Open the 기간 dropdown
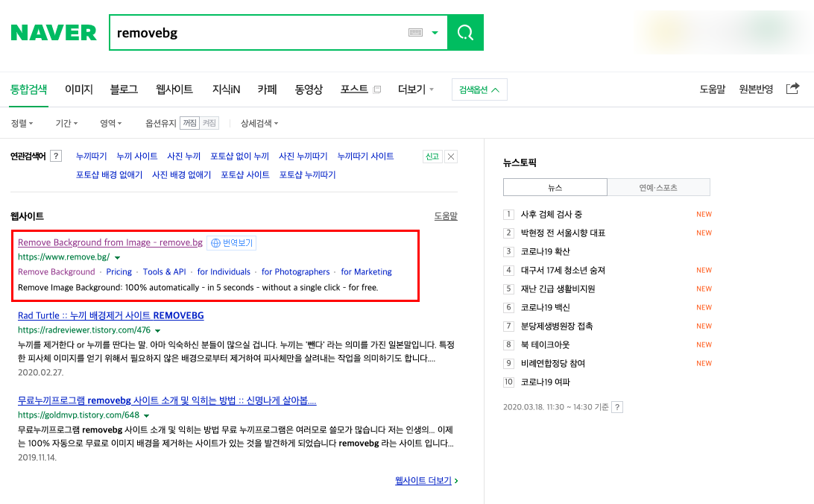Viewport: 814px width, 504px height. (66, 123)
